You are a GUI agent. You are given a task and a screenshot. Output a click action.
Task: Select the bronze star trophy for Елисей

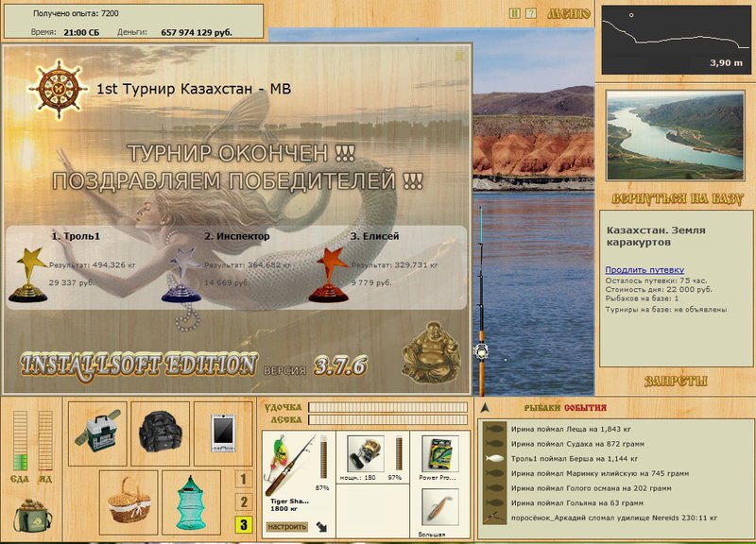coord(329,275)
